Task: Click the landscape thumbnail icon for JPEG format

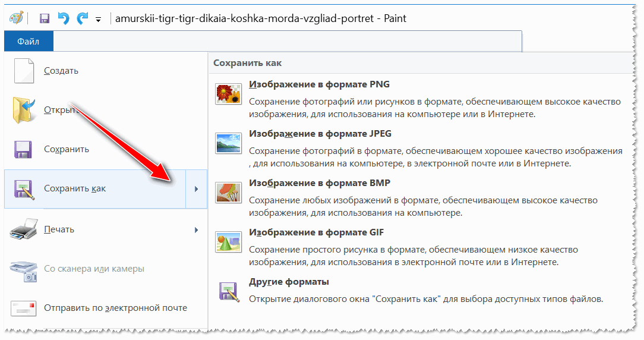Action: [x=228, y=143]
